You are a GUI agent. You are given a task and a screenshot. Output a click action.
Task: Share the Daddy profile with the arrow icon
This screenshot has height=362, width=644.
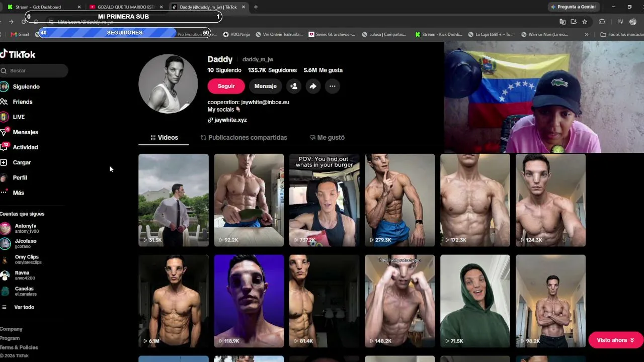[313, 86]
